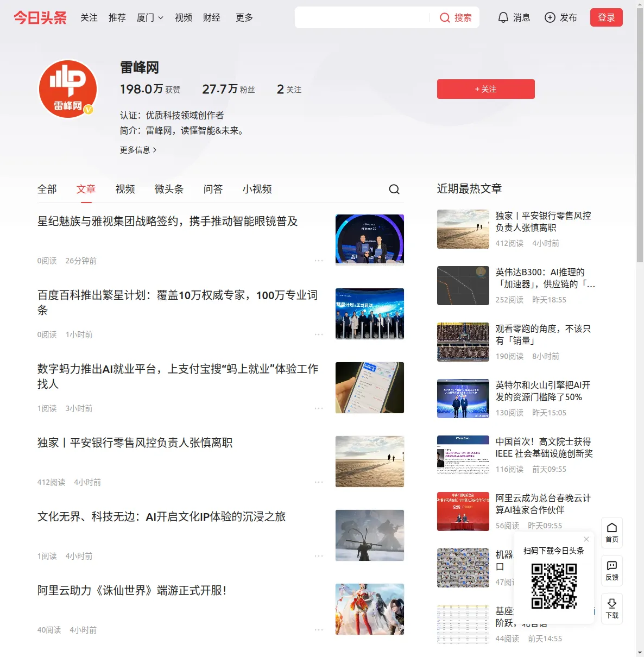Open hot article 中国首次！高文院士获得

click(x=544, y=447)
